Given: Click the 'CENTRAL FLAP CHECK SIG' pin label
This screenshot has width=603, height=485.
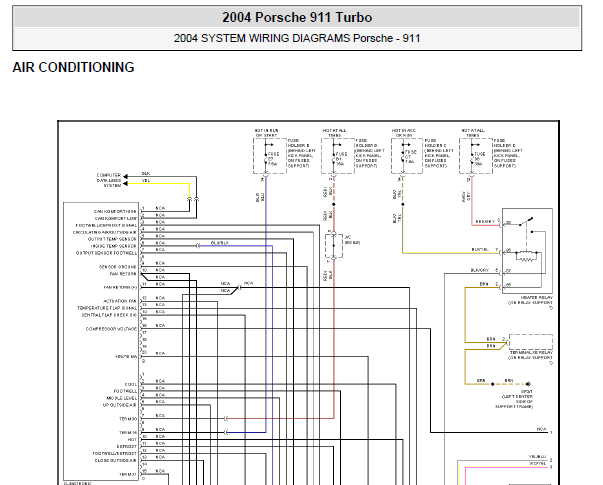Looking at the screenshot, I should (x=109, y=315).
